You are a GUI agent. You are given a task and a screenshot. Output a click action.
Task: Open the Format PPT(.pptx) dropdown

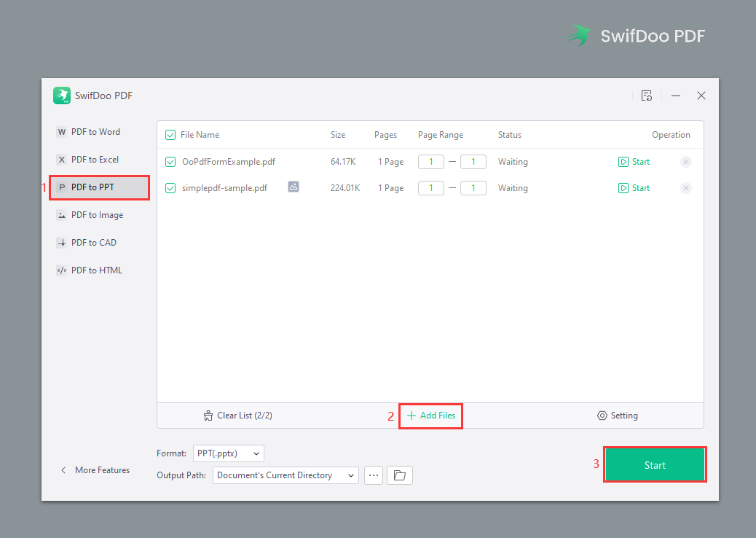click(229, 453)
